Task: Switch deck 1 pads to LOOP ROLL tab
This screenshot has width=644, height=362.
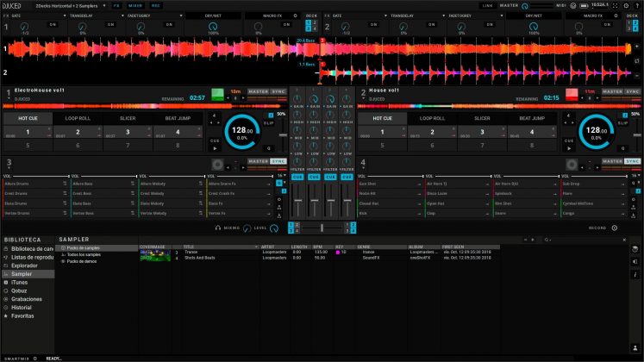Action: point(78,118)
